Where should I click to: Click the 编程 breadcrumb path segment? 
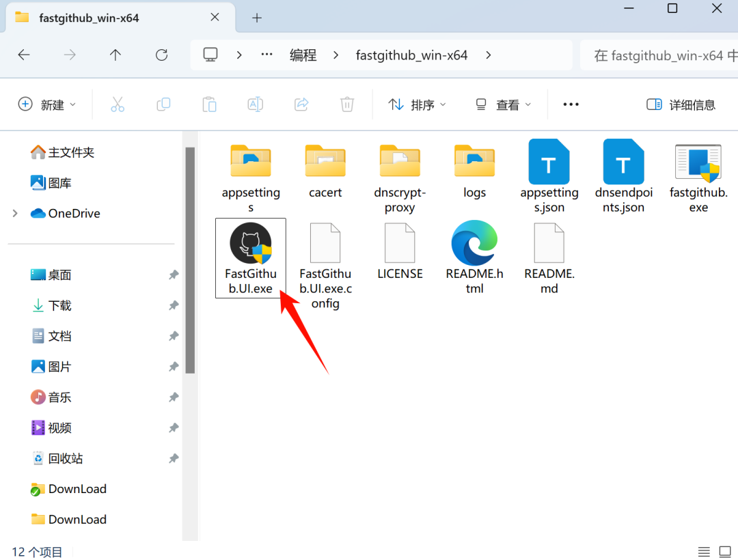(x=303, y=55)
